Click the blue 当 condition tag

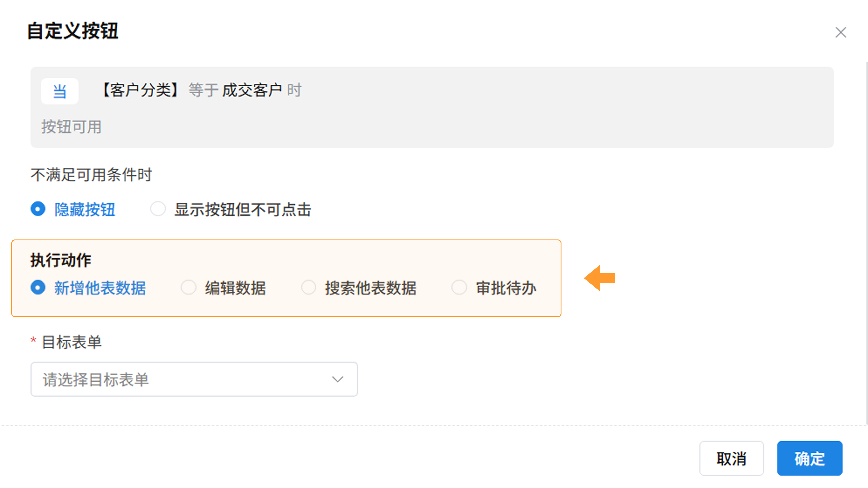pyautogui.click(x=60, y=91)
